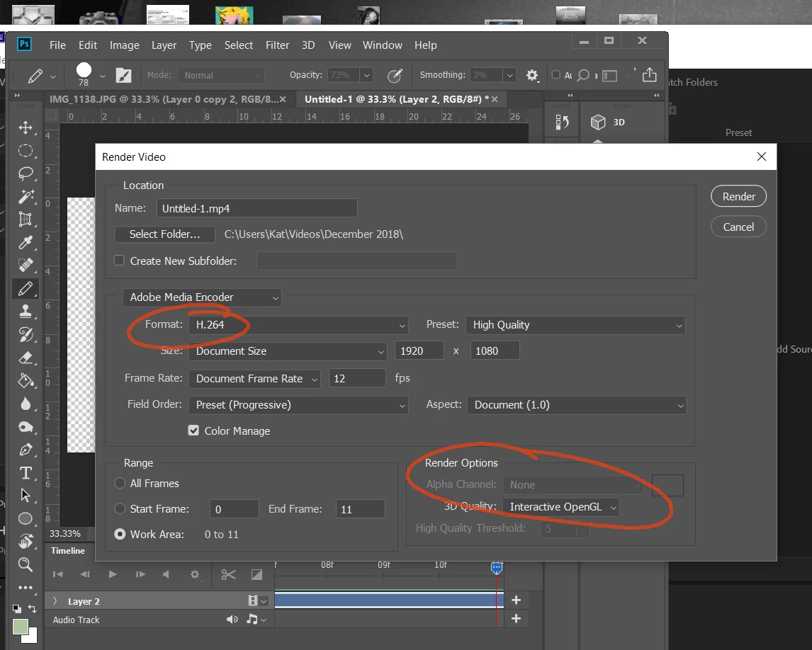812x650 pixels.
Task: Play the timeline
Action: click(113, 574)
